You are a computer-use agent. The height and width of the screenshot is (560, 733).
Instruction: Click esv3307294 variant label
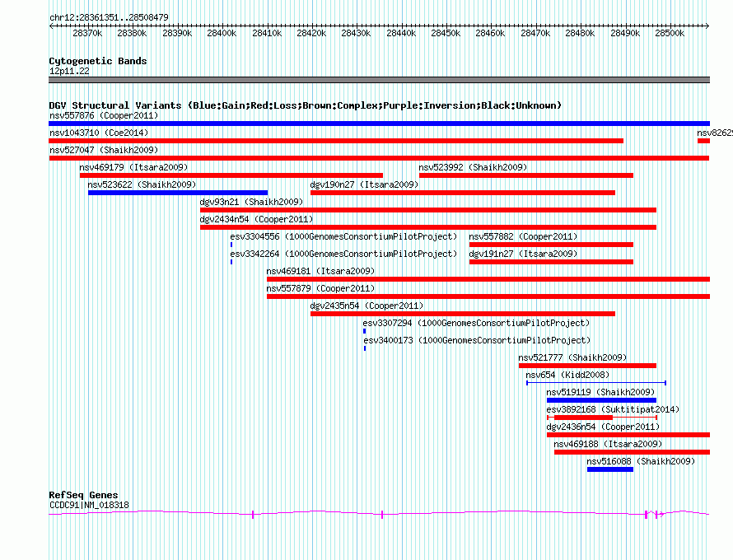(476, 323)
